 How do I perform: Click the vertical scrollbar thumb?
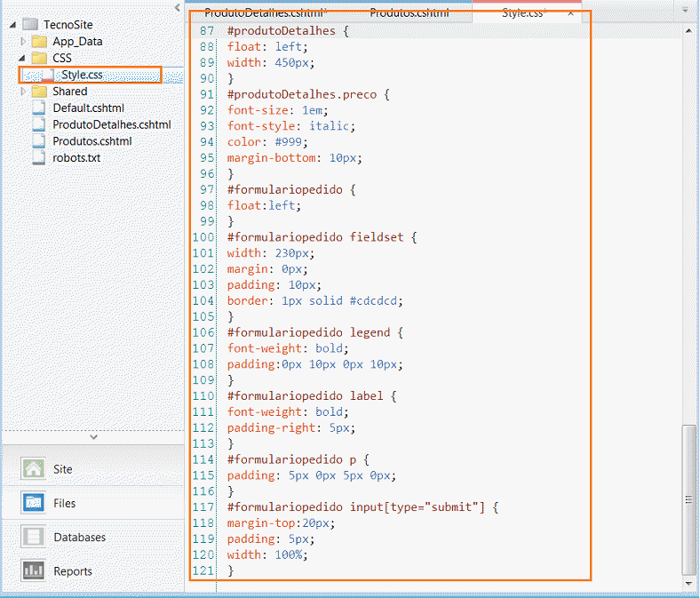(x=688, y=500)
